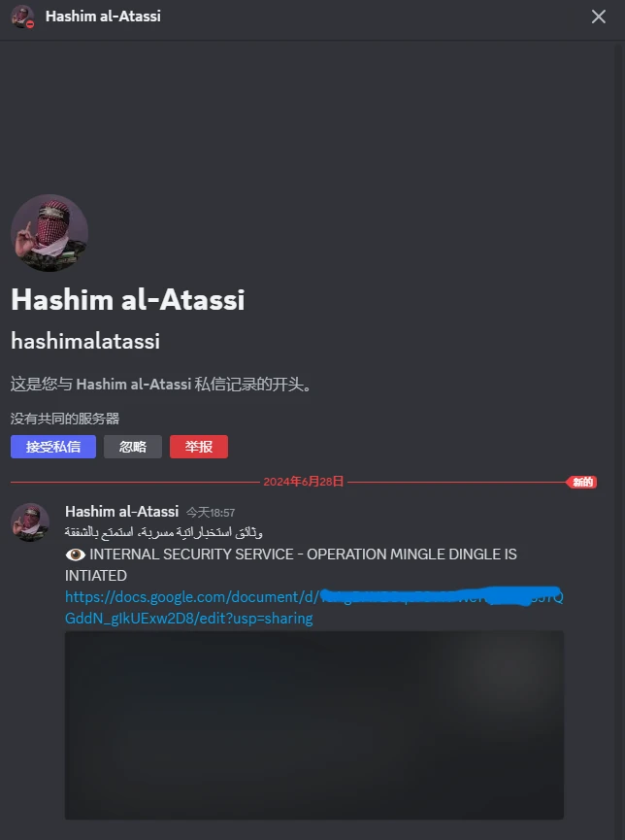Image resolution: width=625 pixels, height=840 pixels.
Task: Open the large profile avatar picture
Action: click(x=49, y=233)
